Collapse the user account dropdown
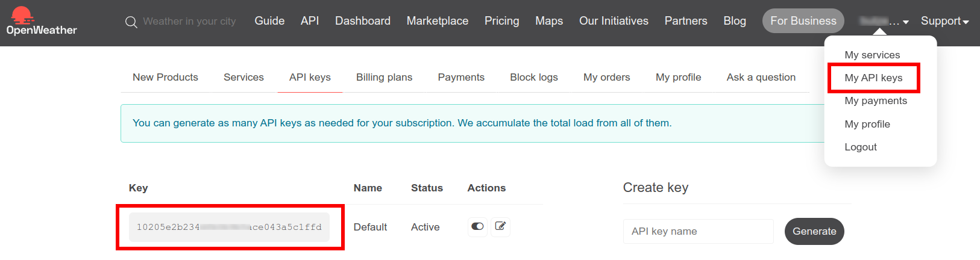This screenshot has height=260, width=980. (x=884, y=22)
